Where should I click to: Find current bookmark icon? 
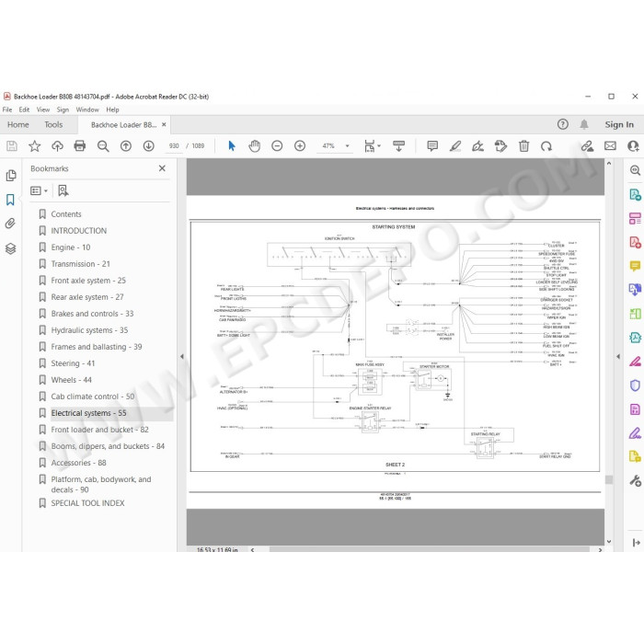pyautogui.click(x=63, y=190)
